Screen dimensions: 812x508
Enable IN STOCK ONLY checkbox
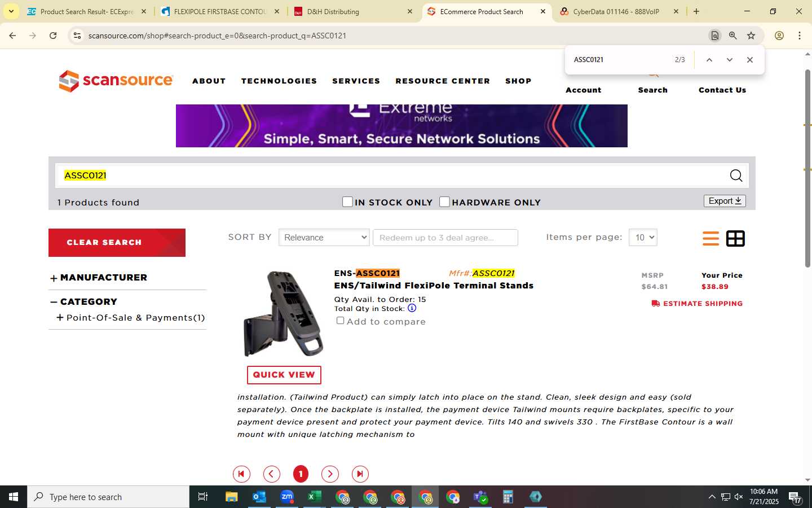point(347,202)
